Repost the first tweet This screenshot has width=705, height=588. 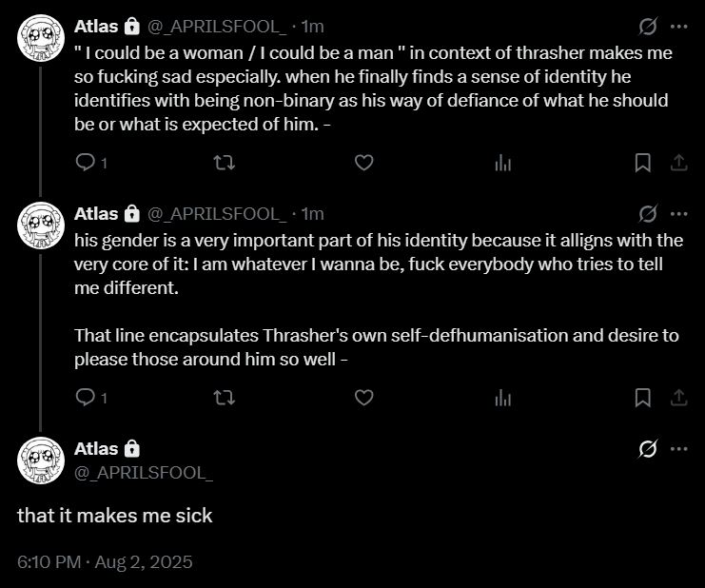225,163
